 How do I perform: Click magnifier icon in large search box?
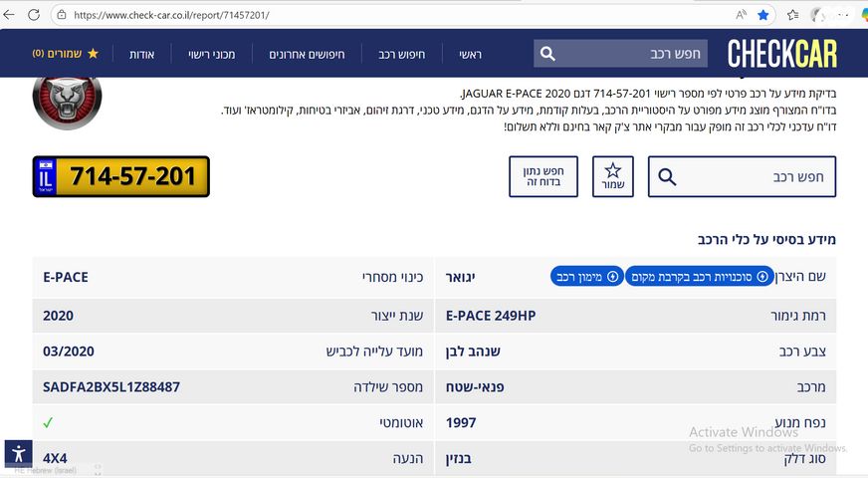tap(667, 177)
